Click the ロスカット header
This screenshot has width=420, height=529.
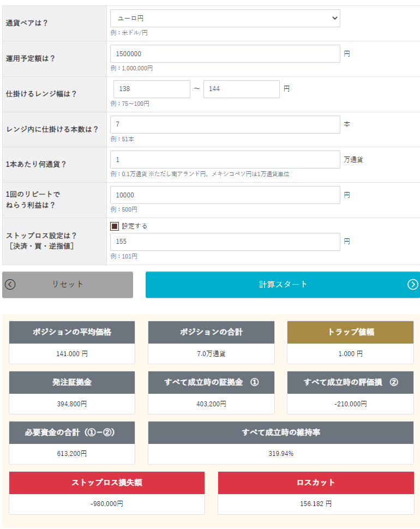[x=316, y=483]
